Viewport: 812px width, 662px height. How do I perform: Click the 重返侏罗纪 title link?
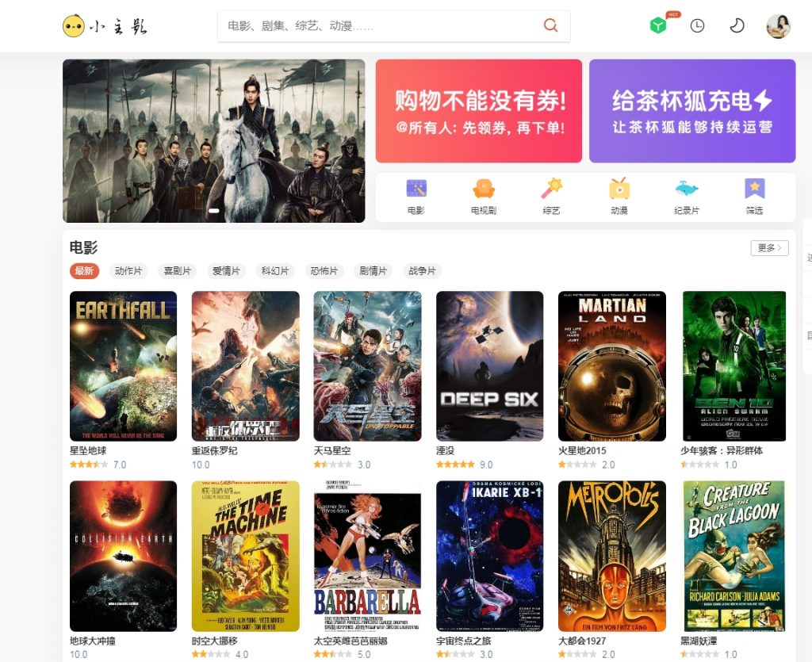coord(214,450)
